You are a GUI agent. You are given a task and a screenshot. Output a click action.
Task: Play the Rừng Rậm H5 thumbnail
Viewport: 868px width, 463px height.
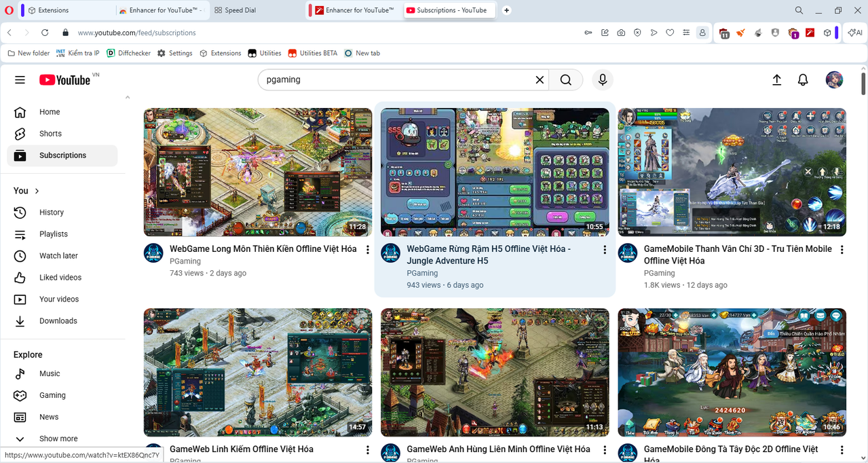click(495, 172)
